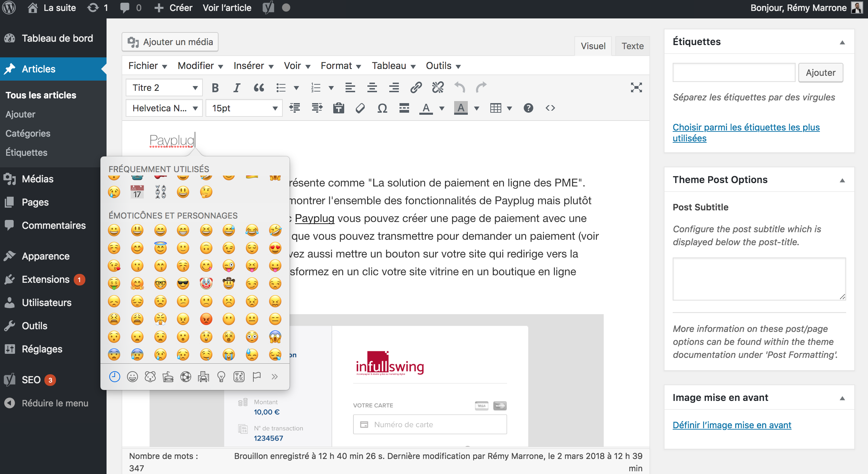Open the Helvetica font family dropdown
The image size is (868, 474).
click(x=164, y=108)
